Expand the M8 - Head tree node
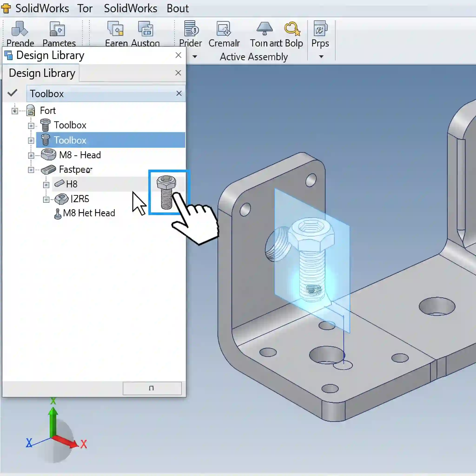Viewport: 476px width, 476px height. [x=31, y=155]
